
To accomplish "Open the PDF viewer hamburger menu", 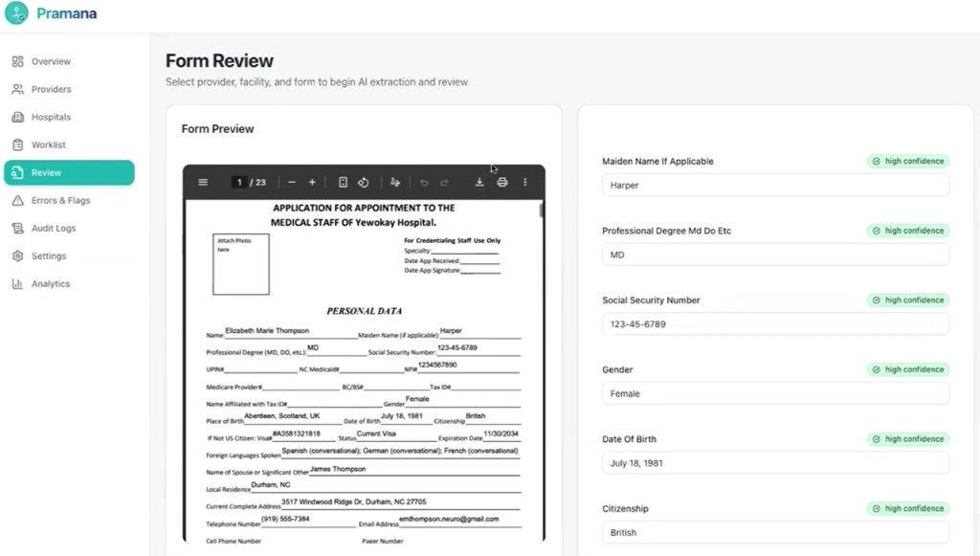I will (x=203, y=182).
